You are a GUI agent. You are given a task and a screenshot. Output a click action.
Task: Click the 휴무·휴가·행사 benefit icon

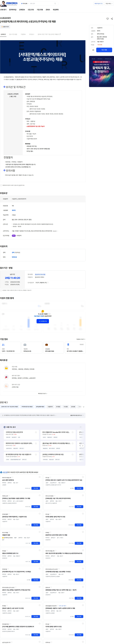(x=6, y=377)
